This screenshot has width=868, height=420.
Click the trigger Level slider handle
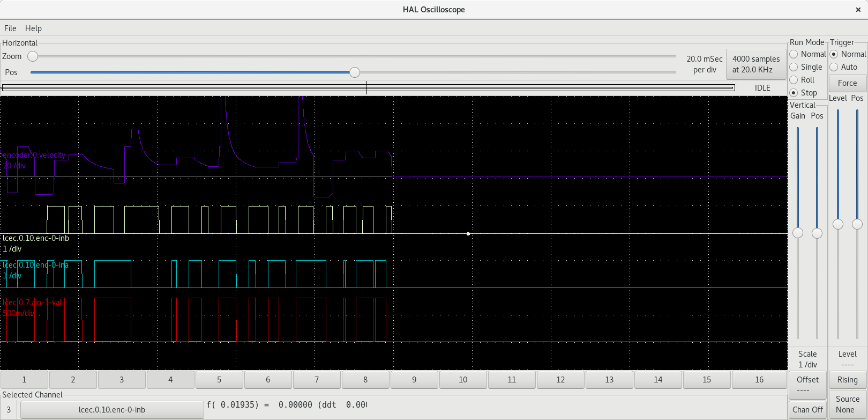[x=838, y=224]
